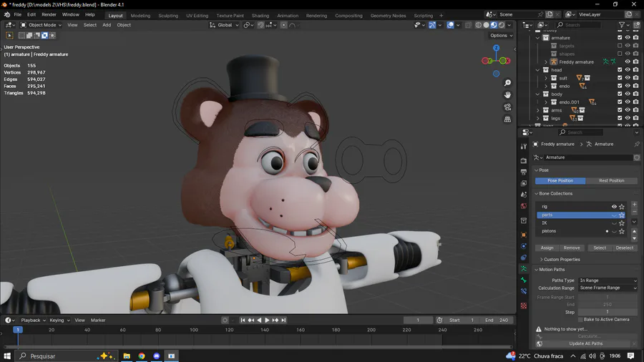Image resolution: width=644 pixels, height=362 pixels.
Task: Open the File menu
Action: tap(18, 15)
